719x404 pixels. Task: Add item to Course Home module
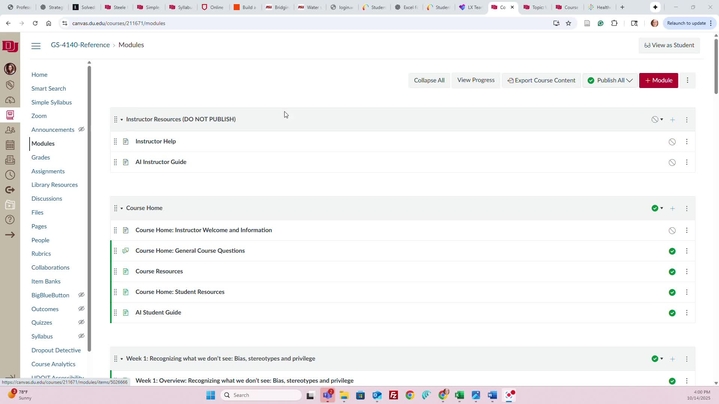pos(673,208)
